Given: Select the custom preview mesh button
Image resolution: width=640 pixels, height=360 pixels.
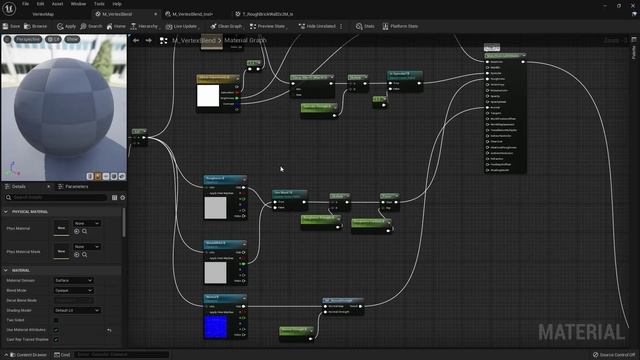Looking at the screenshot, I should [122, 176].
